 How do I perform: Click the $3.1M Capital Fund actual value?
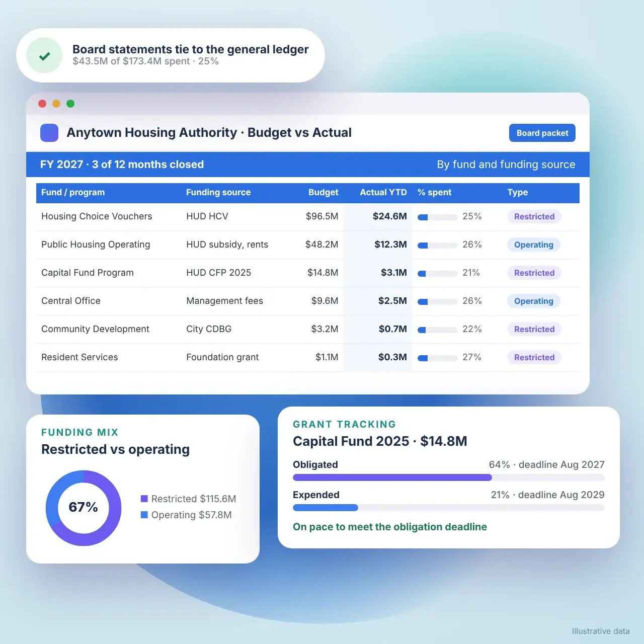pyautogui.click(x=394, y=273)
